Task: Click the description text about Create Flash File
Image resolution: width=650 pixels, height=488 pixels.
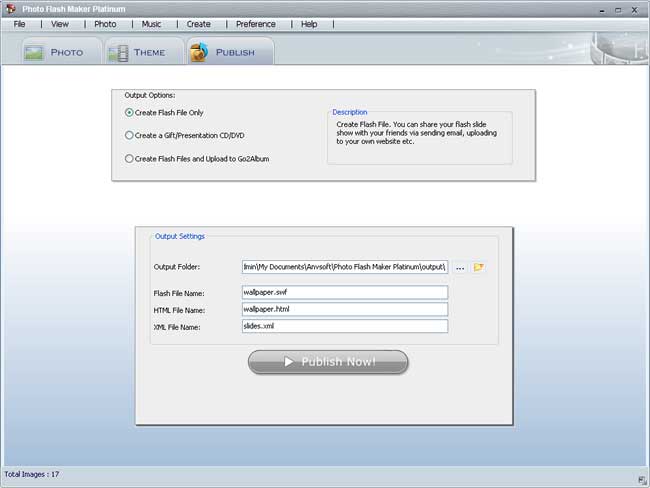Action: 416,133
